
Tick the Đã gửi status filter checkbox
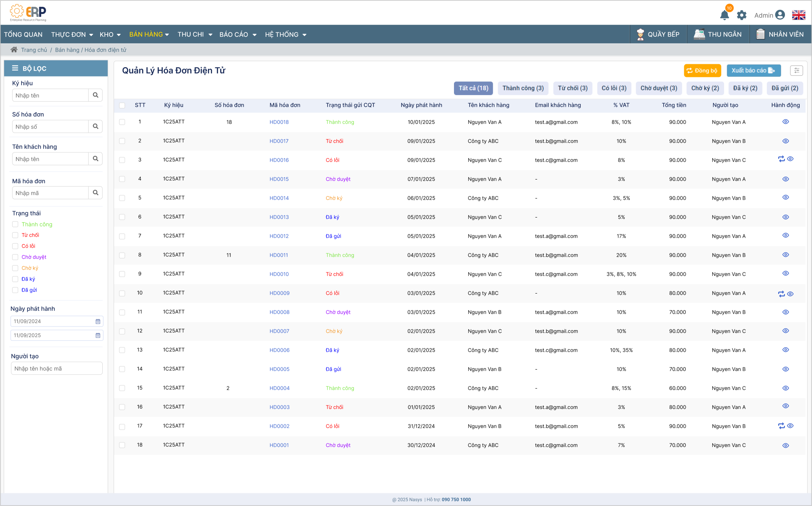pyautogui.click(x=15, y=290)
